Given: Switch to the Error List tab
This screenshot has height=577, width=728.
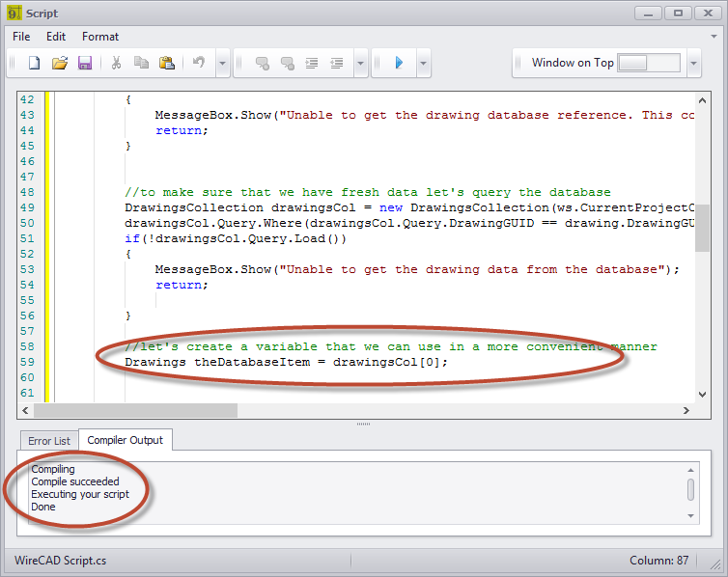Looking at the screenshot, I should click(x=49, y=441).
